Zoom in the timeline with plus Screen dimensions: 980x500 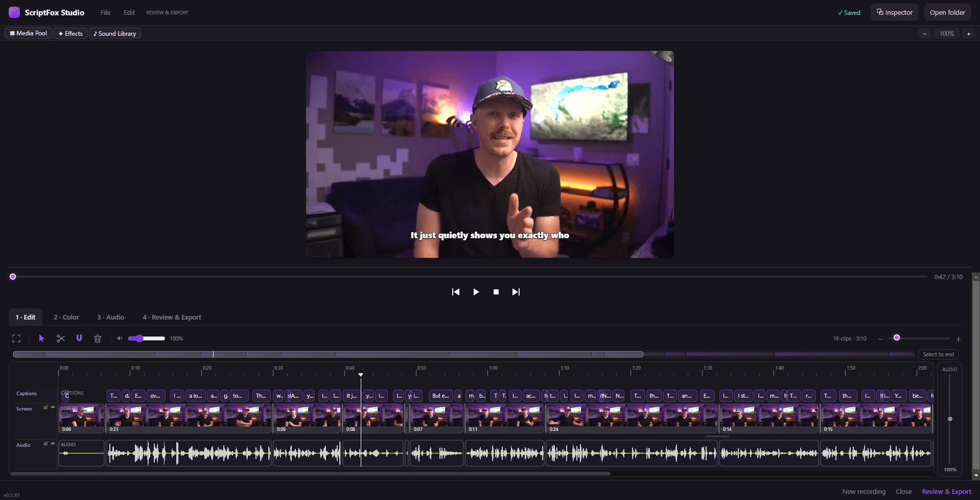click(959, 339)
